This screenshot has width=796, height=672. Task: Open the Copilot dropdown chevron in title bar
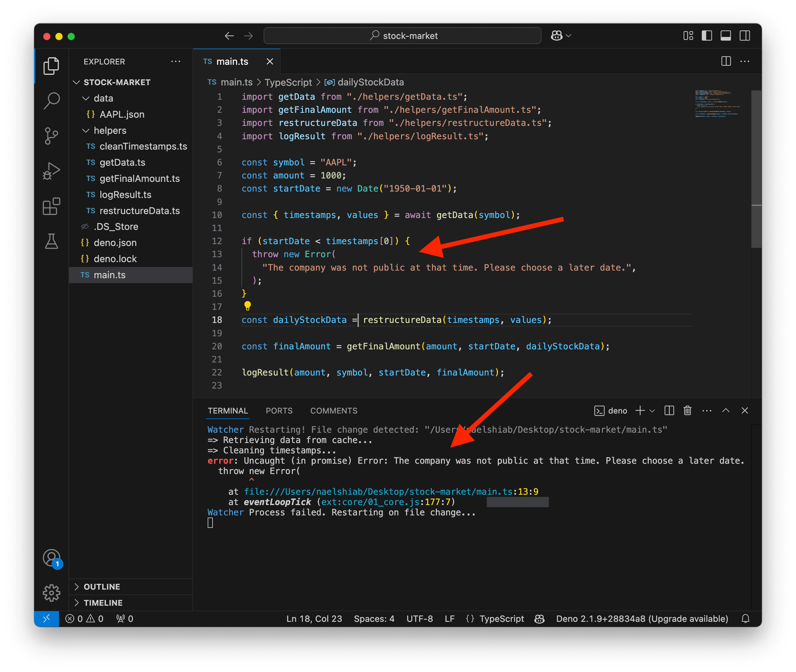tap(569, 36)
